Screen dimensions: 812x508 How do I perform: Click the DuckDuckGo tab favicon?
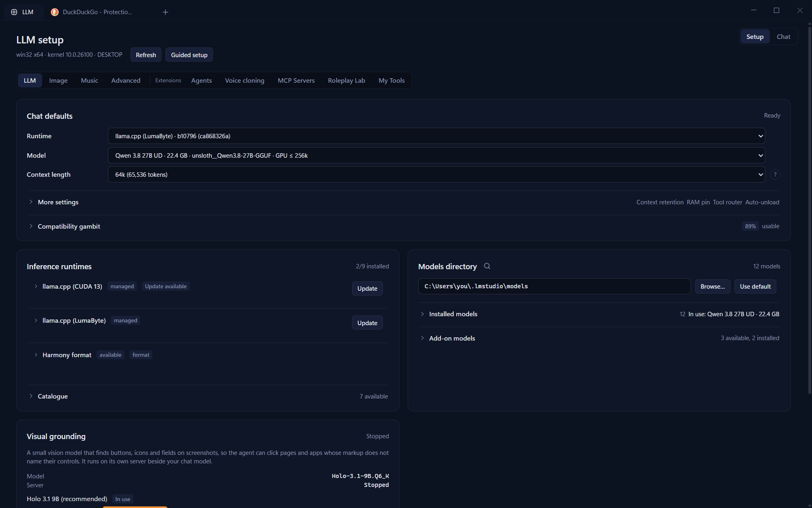click(55, 12)
